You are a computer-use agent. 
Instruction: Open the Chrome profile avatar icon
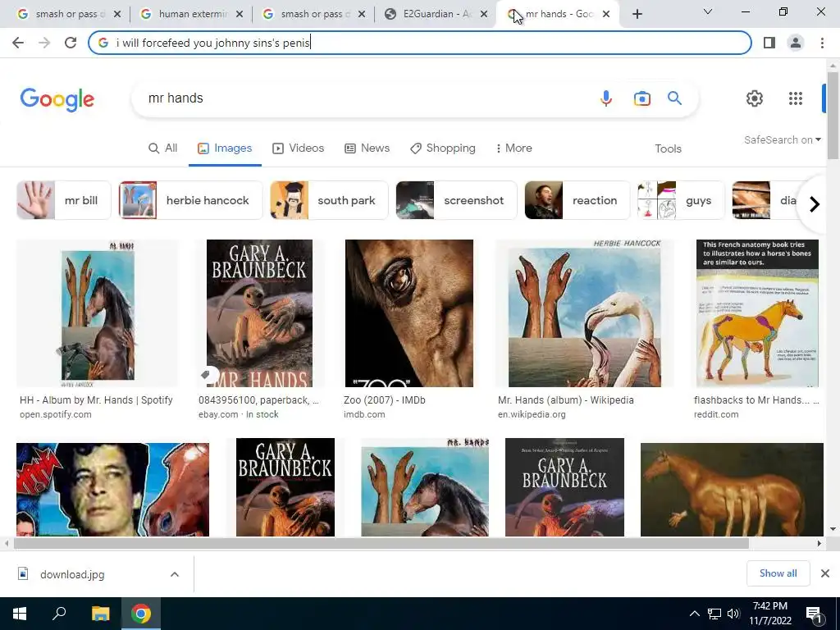796,43
